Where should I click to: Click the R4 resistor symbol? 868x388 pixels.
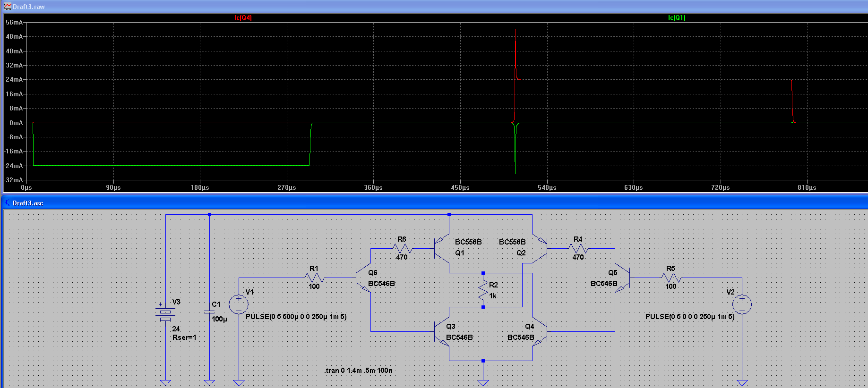[578, 249]
